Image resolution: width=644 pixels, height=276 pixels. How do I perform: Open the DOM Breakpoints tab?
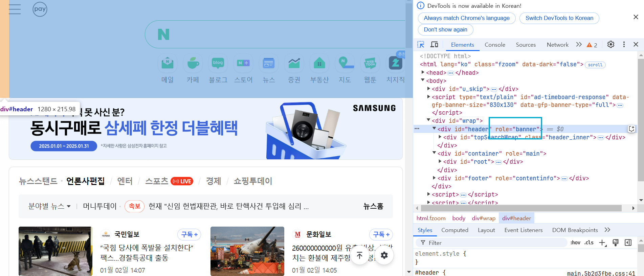(575, 230)
